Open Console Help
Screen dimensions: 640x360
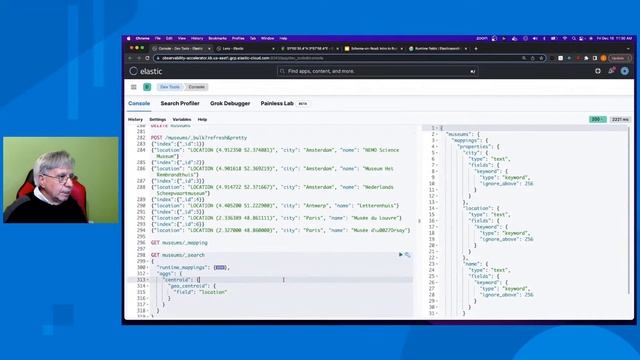(202, 120)
